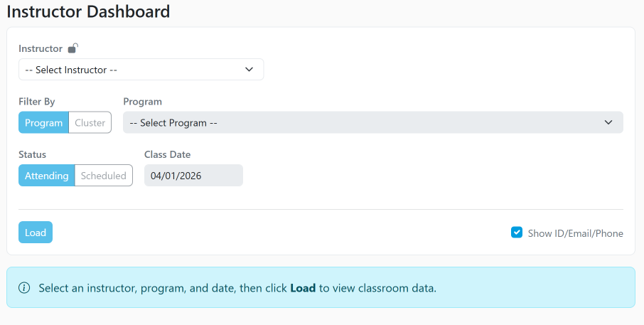Screen dimensions: 644x325
Task: Click the Instructor field label
Action: coord(41,49)
